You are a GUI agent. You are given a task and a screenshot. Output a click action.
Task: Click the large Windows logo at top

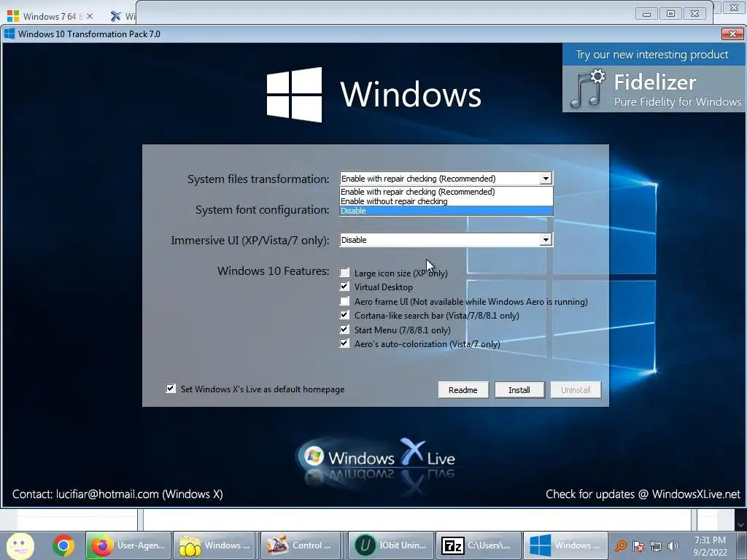(294, 94)
